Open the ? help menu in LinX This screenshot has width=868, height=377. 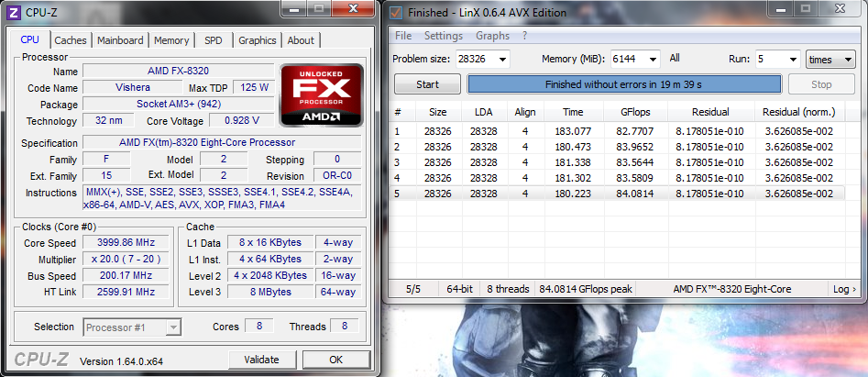click(524, 36)
